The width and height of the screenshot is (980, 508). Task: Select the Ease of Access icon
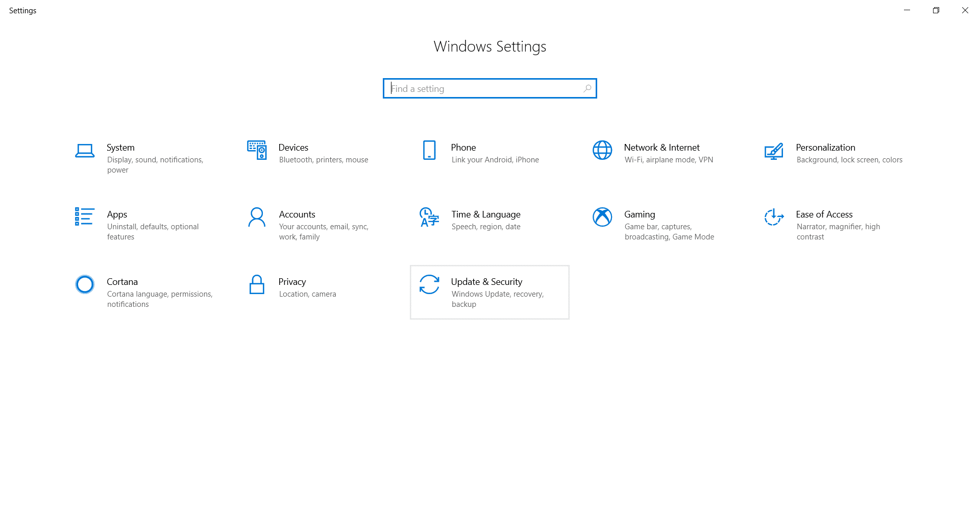[x=774, y=217]
